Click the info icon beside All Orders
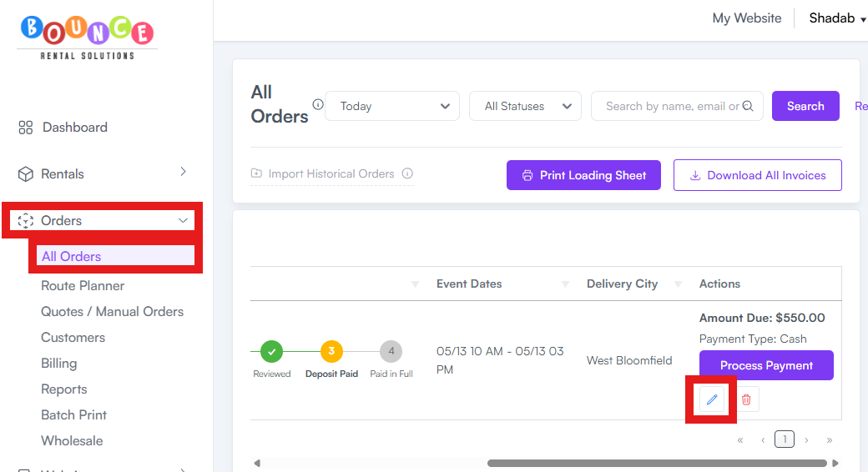 pyautogui.click(x=318, y=104)
